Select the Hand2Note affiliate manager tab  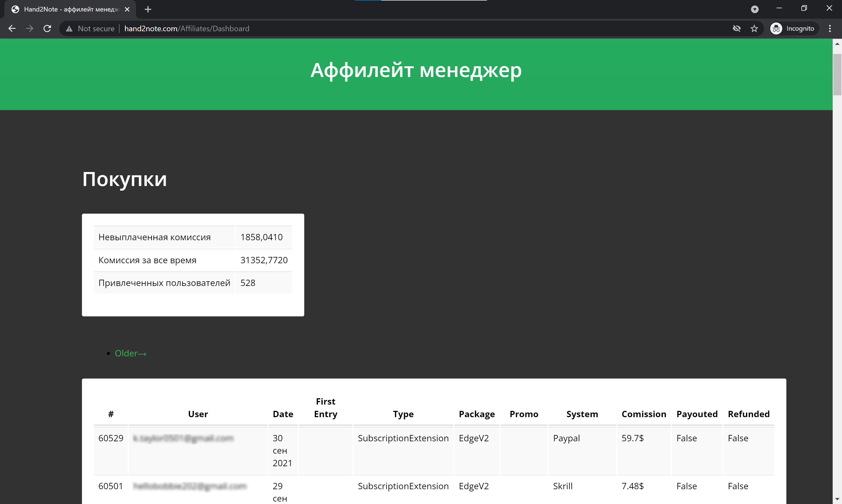coord(70,10)
